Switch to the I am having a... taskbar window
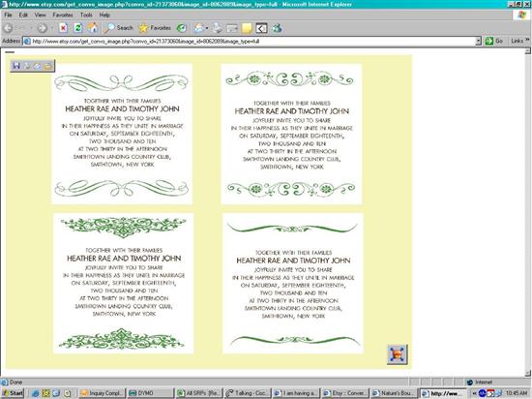The image size is (532, 399). point(296,393)
